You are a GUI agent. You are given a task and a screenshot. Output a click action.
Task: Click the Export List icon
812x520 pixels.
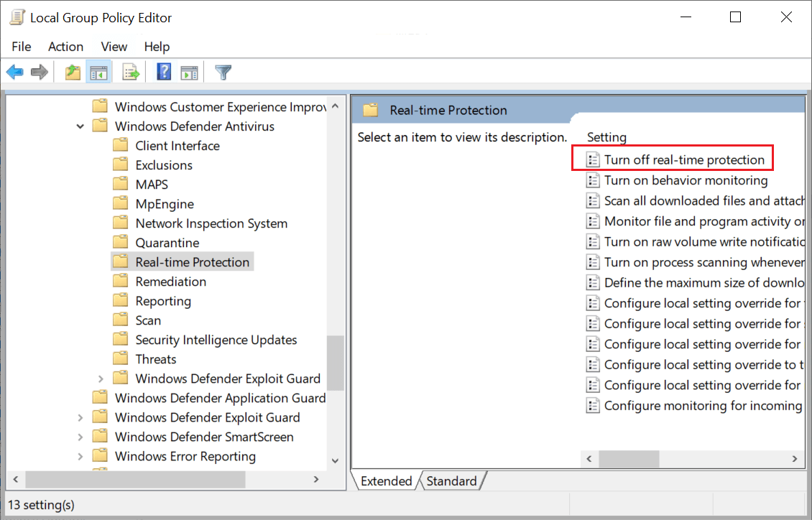[x=130, y=71]
